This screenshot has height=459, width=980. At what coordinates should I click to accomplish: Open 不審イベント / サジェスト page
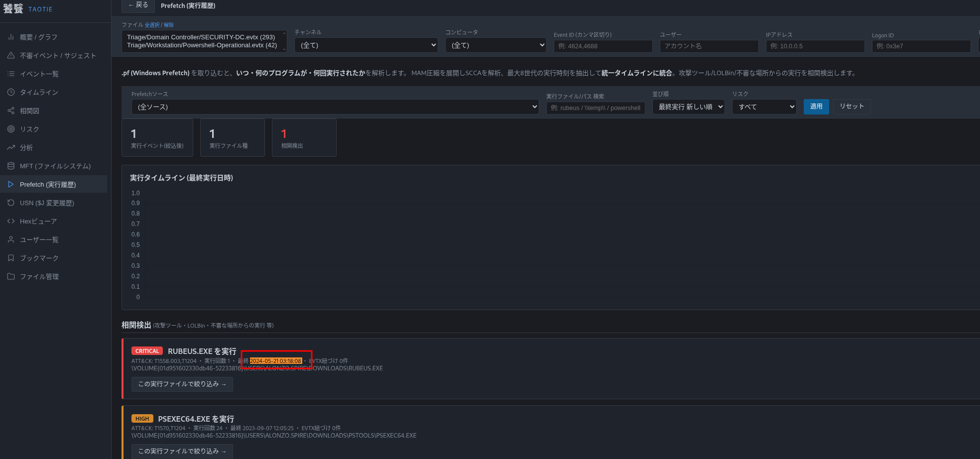coord(53,55)
